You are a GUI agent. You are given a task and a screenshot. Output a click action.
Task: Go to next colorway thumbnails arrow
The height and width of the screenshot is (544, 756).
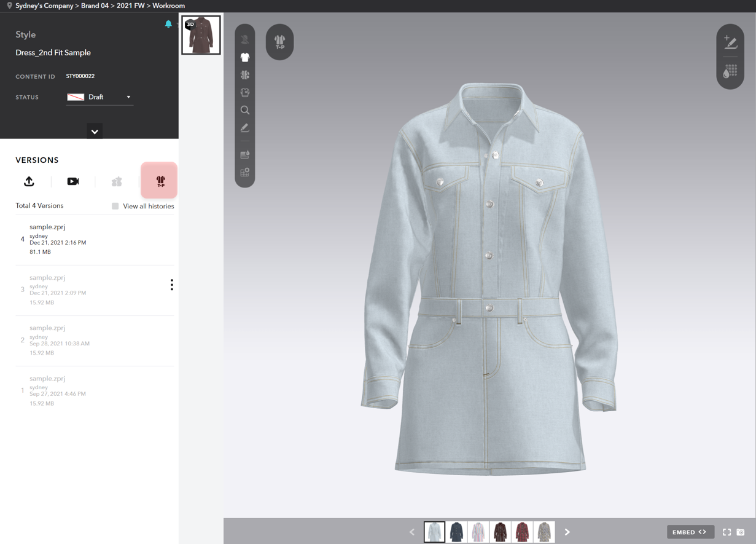pos(567,532)
